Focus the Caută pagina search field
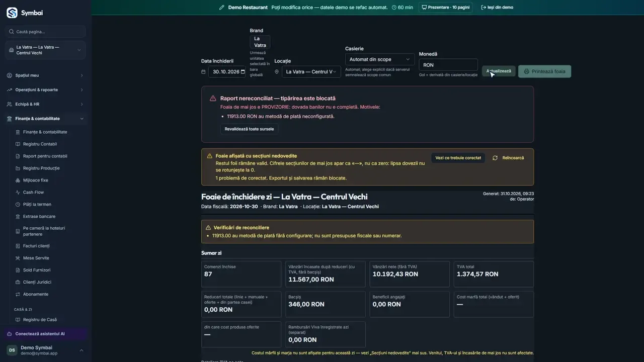Screen dimensions: 644x362 (x=45, y=32)
